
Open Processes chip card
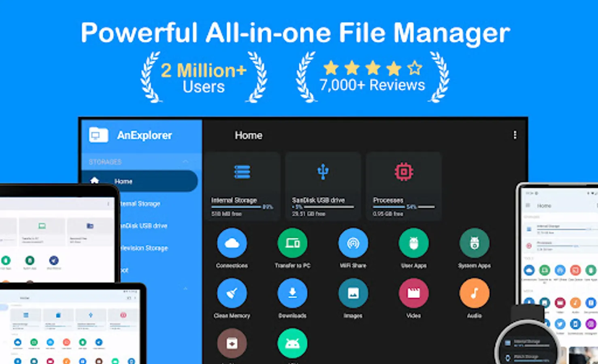pos(403,186)
